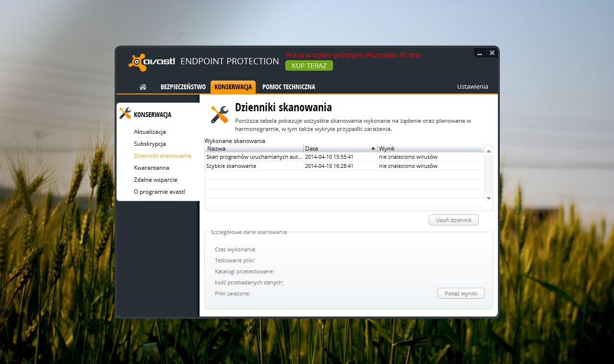The image size is (614, 364).
Task: Select Dzienniki skanowania in the sidebar
Action: pyautogui.click(x=162, y=156)
